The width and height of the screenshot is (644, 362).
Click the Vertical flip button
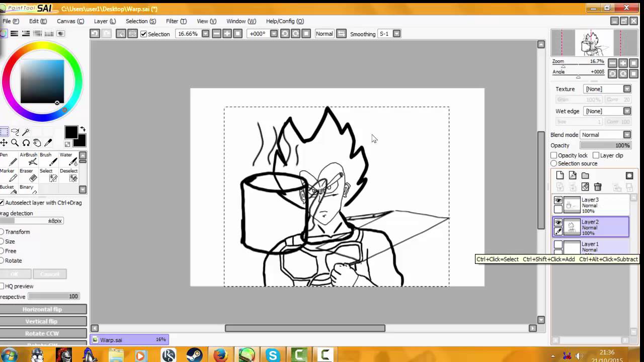point(42,321)
